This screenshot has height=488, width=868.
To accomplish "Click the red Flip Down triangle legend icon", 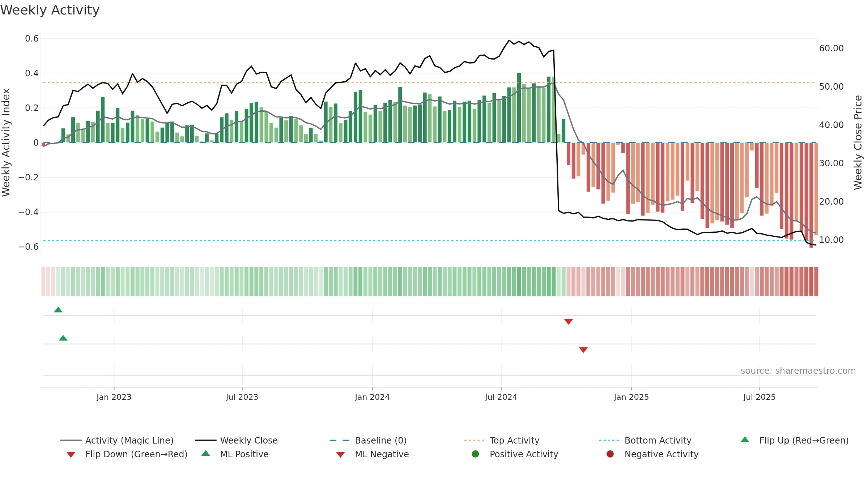I will click(x=71, y=455).
